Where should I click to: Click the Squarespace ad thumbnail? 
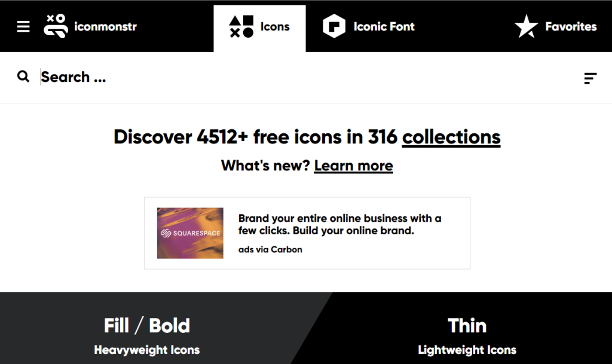190,233
